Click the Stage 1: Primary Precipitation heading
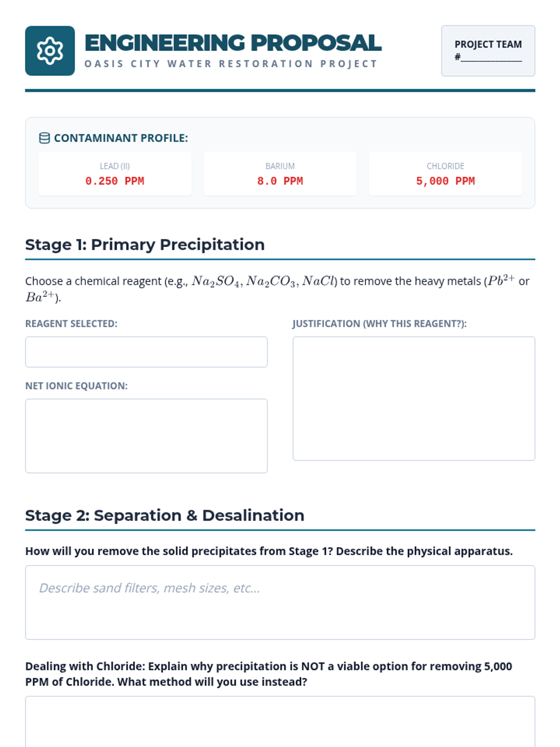Image resolution: width=560 pixels, height=747 pixels. coord(145,245)
